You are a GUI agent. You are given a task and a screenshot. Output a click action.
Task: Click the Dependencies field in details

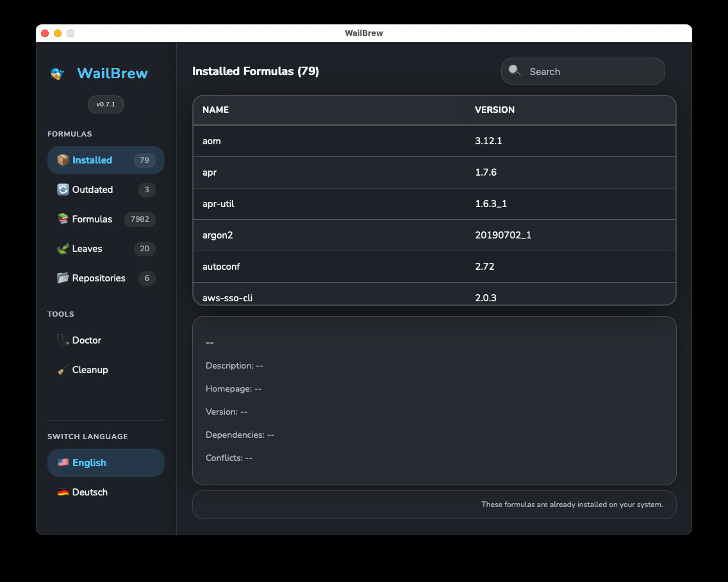(240, 435)
